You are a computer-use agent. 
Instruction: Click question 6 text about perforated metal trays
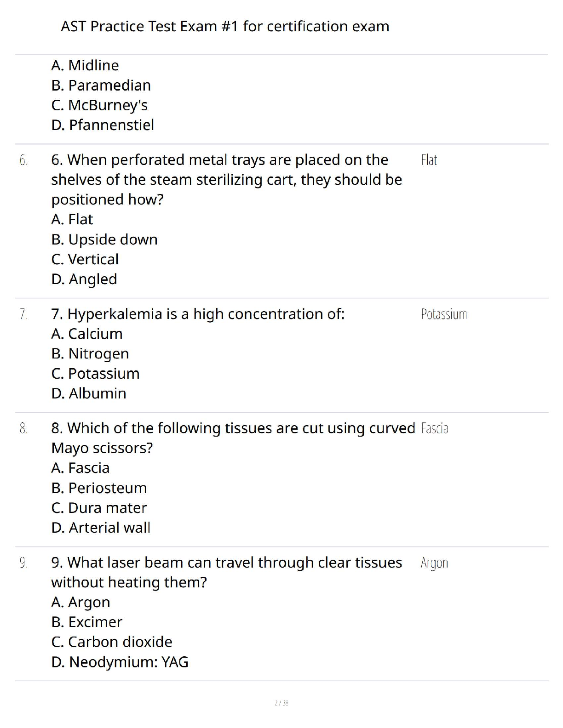pos(226,180)
